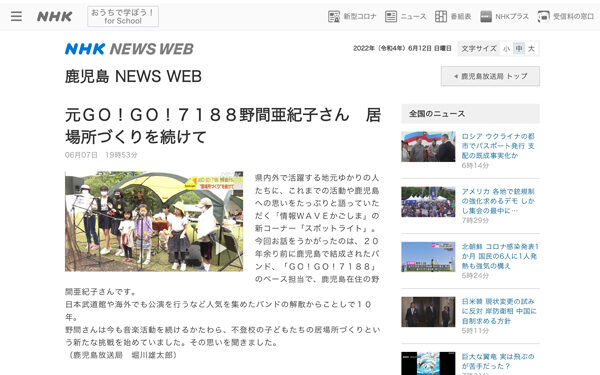This screenshot has width=600, height=375.
Task: Open the おうちで学ぼう for School banner
Action: [x=123, y=16]
